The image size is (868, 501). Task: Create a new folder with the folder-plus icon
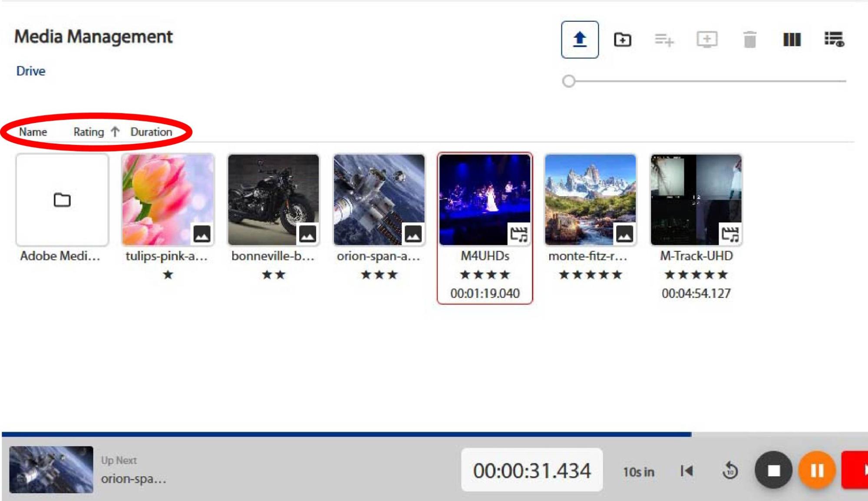coord(622,40)
